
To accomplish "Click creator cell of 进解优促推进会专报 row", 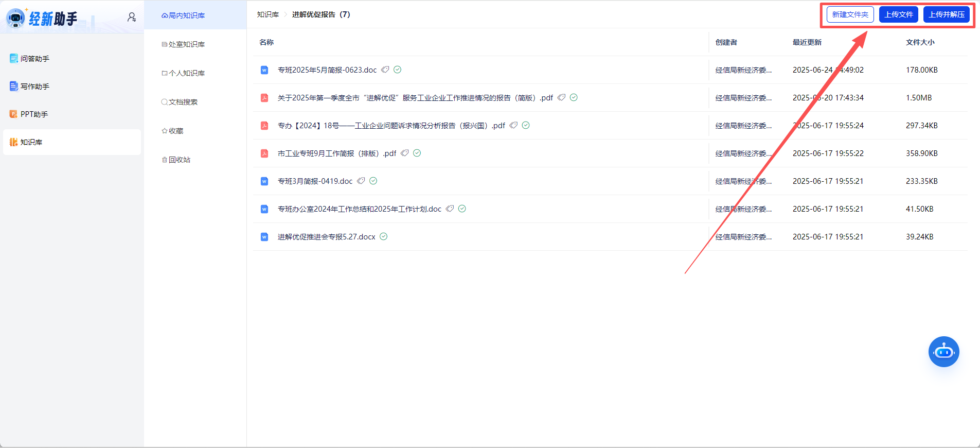I will pos(743,237).
